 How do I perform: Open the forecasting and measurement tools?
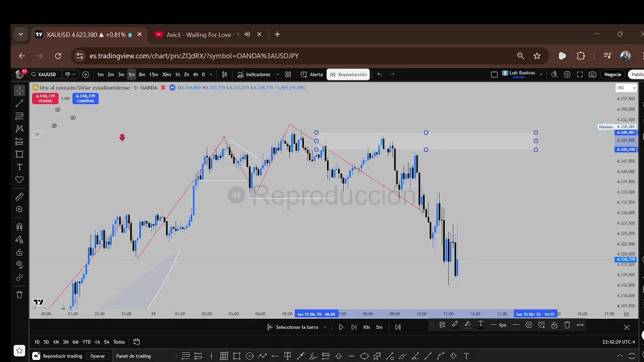tap(20, 141)
